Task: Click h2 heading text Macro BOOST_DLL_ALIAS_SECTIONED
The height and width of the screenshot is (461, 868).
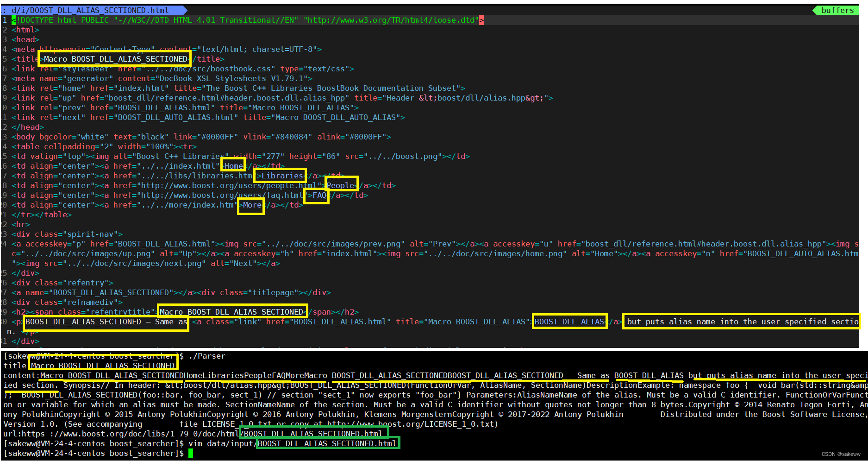Action: coord(231,312)
